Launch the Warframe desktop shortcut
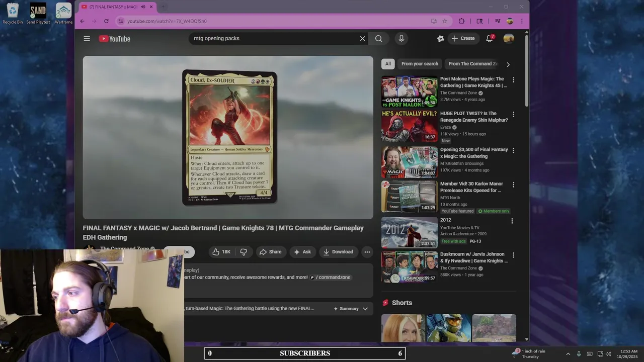644x362 pixels. tap(63, 14)
